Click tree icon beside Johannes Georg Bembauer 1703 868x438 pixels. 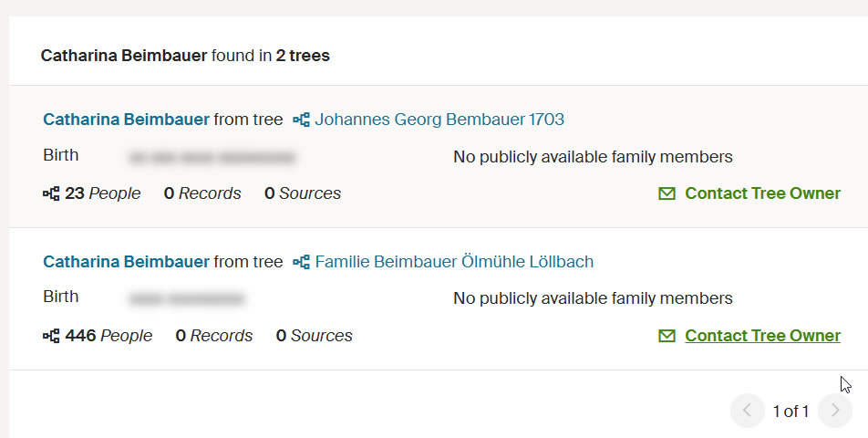click(302, 120)
